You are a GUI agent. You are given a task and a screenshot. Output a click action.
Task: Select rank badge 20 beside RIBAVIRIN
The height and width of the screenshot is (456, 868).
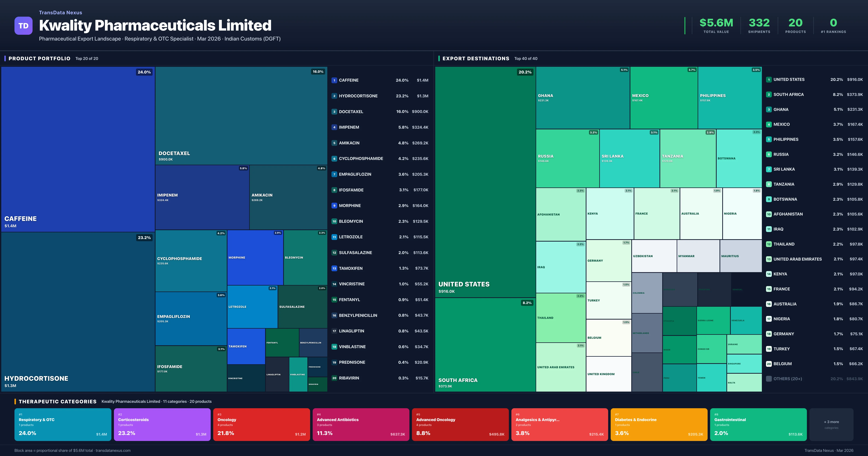point(334,378)
